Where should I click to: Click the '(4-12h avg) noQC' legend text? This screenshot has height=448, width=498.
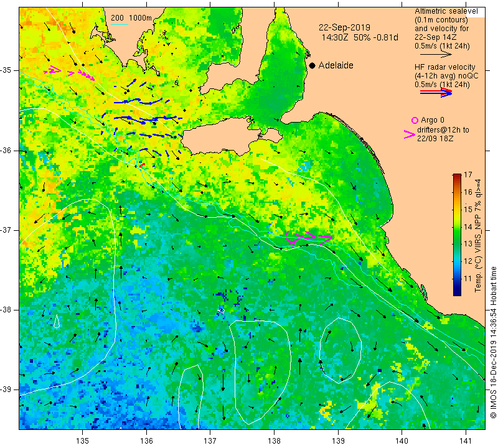coord(446,76)
